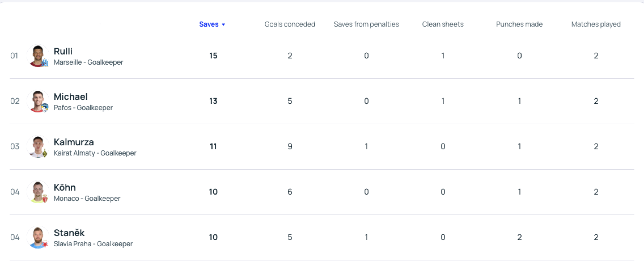Sort by Matches played column
The width and height of the screenshot is (644, 261).
(x=596, y=24)
